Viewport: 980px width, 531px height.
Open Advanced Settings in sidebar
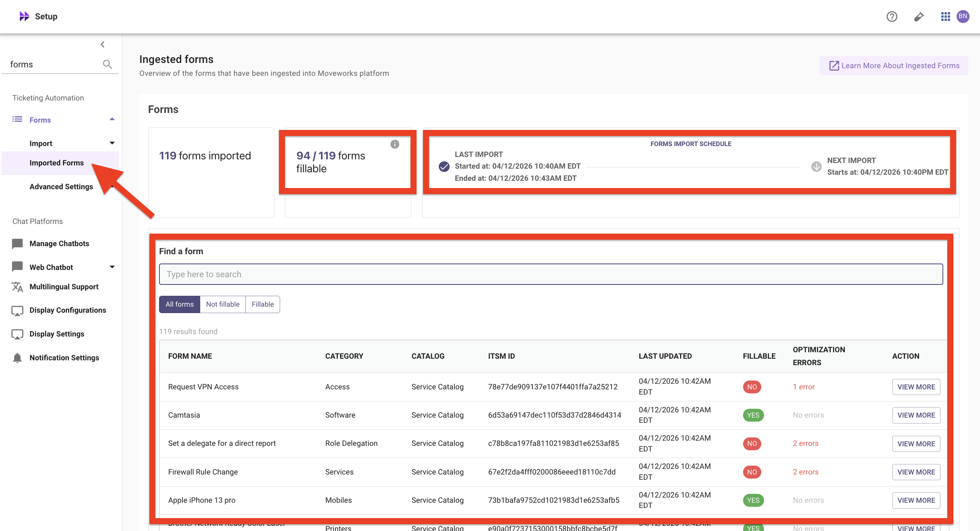61,187
